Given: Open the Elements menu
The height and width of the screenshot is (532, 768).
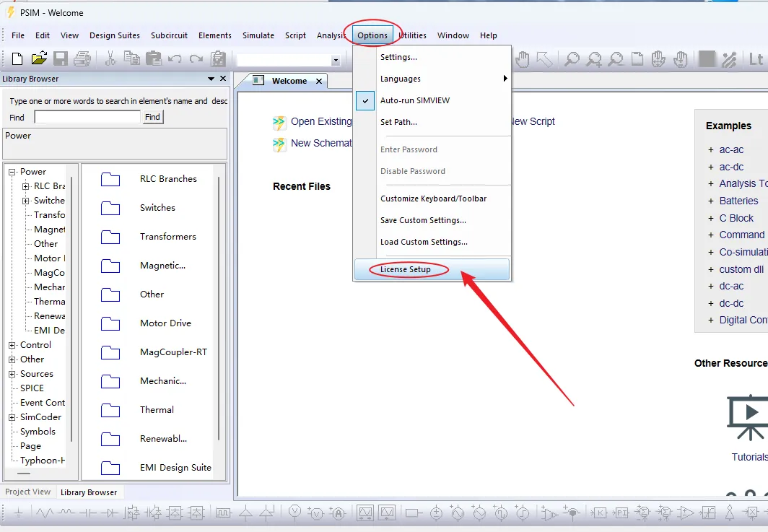Looking at the screenshot, I should point(214,35).
